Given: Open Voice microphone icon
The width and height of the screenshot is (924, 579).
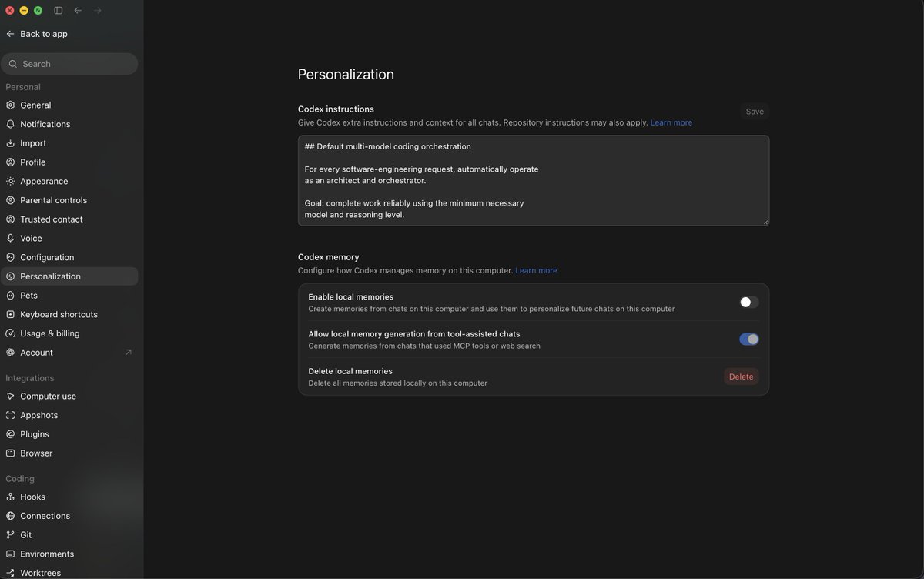Looking at the screenshot, I should pyautogui.click(x=11, y=239).
